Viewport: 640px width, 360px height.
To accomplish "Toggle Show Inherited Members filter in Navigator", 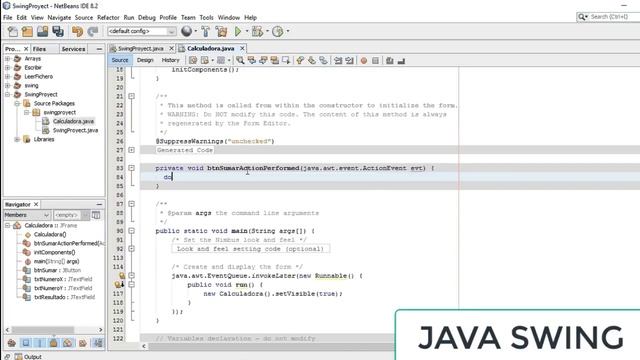I will pyautogui.click(x=11, y=343).
